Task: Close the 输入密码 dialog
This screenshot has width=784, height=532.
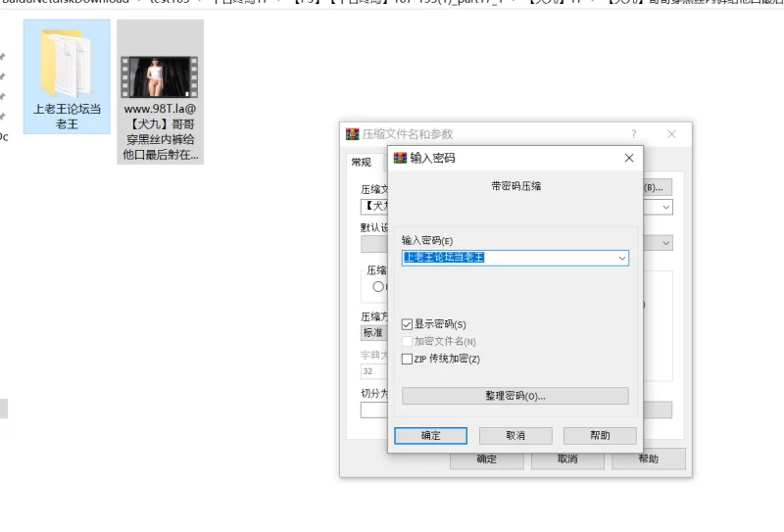Action: (629, 158)
